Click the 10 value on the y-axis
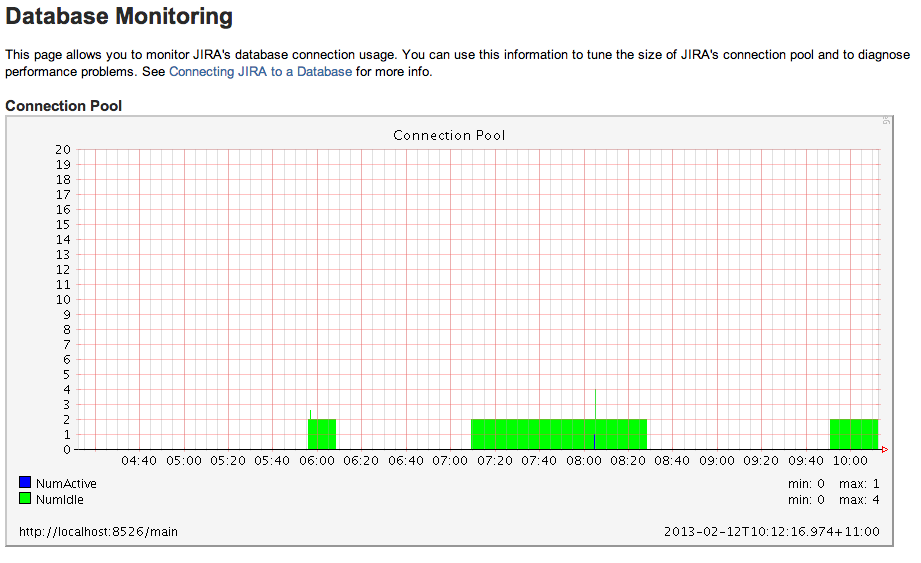921x563 pixels. click(63, 299)
